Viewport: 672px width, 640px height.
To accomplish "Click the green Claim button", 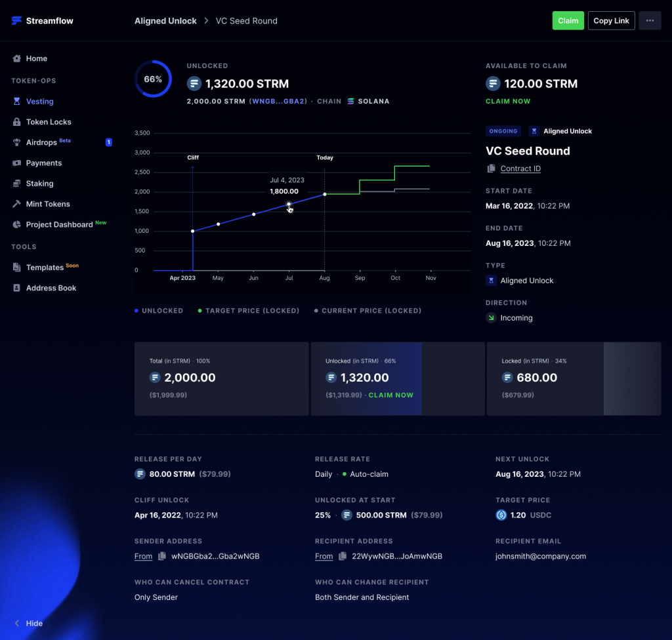I will [x=568, y=20].
